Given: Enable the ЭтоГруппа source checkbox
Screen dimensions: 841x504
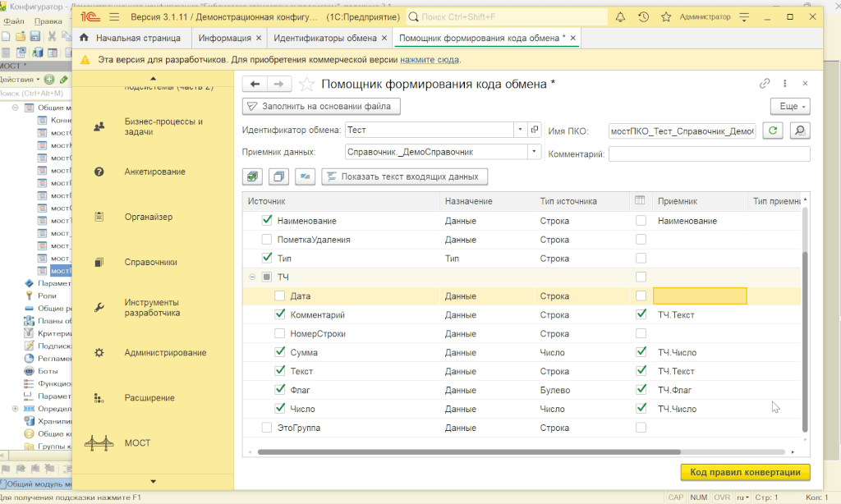Looking at the screenshot, I should (266, 428).
